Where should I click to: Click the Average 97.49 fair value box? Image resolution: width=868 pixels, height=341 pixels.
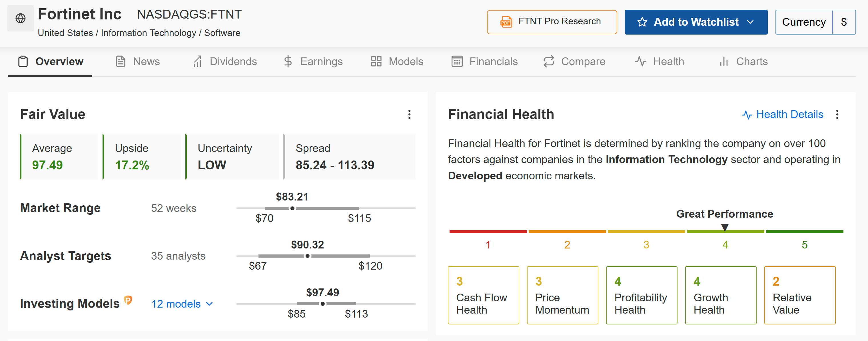59,157
